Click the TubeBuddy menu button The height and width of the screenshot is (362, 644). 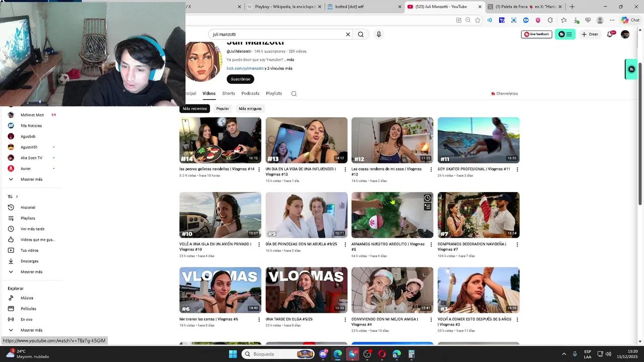566,34
